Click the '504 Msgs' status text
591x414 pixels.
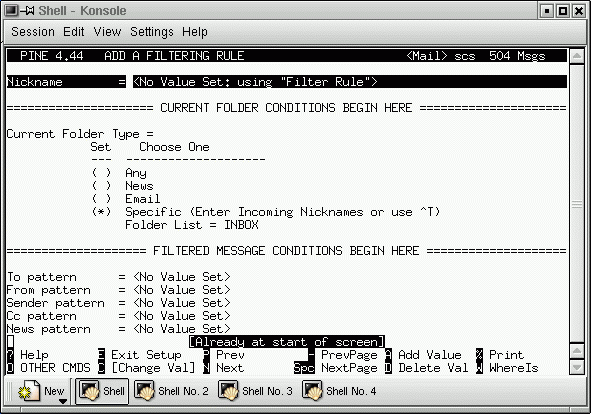[x=517, y=56]
